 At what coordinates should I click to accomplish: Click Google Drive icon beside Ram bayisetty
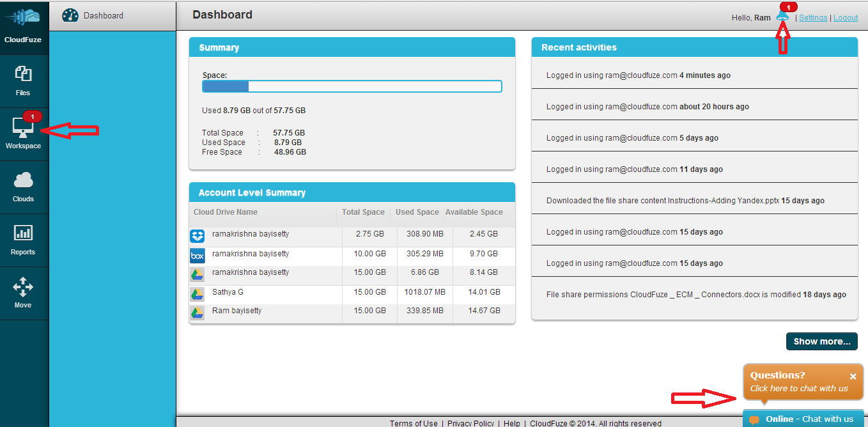click(x=198, y=313)
